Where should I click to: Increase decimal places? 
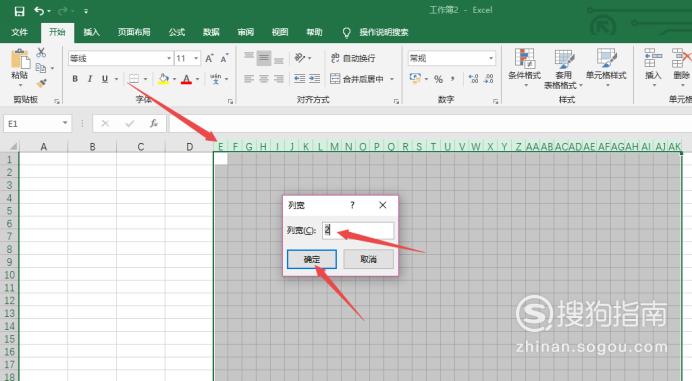point(474,79)
